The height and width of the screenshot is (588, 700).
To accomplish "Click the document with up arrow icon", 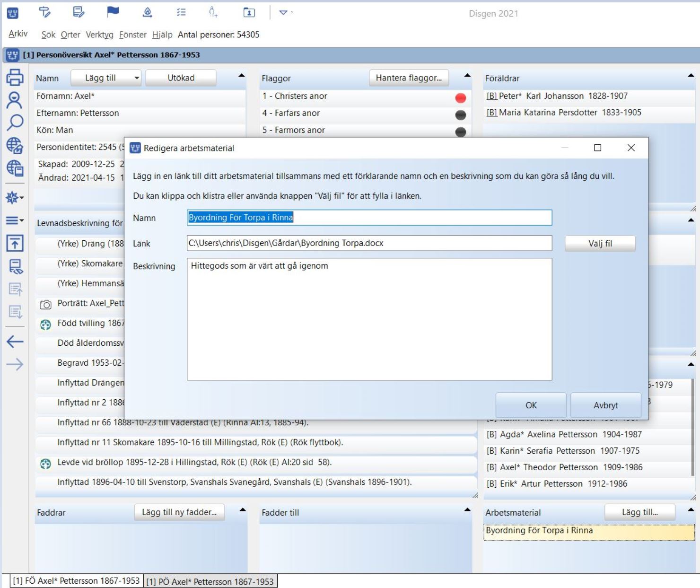I will (15, 289).
